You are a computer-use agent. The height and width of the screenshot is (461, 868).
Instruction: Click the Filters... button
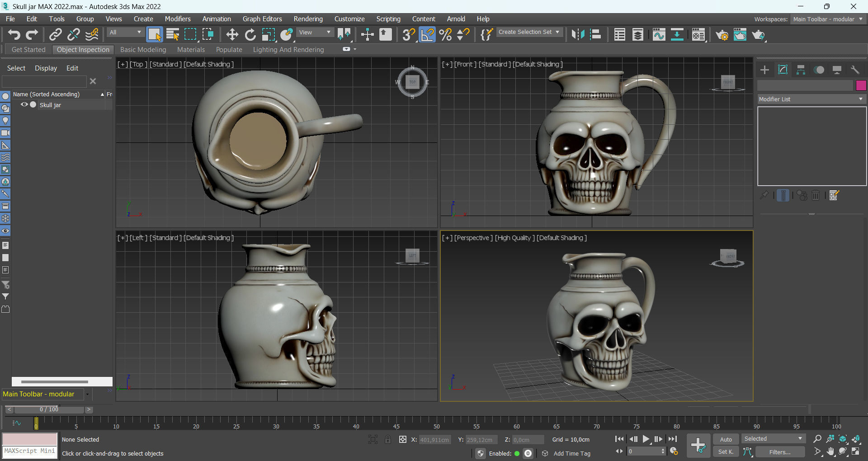780,452
